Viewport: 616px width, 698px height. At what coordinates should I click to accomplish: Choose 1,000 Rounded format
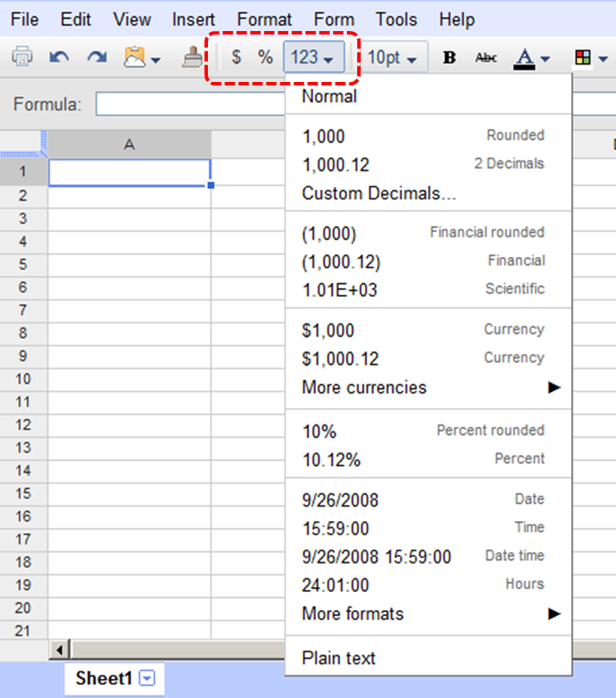[428, 135]
